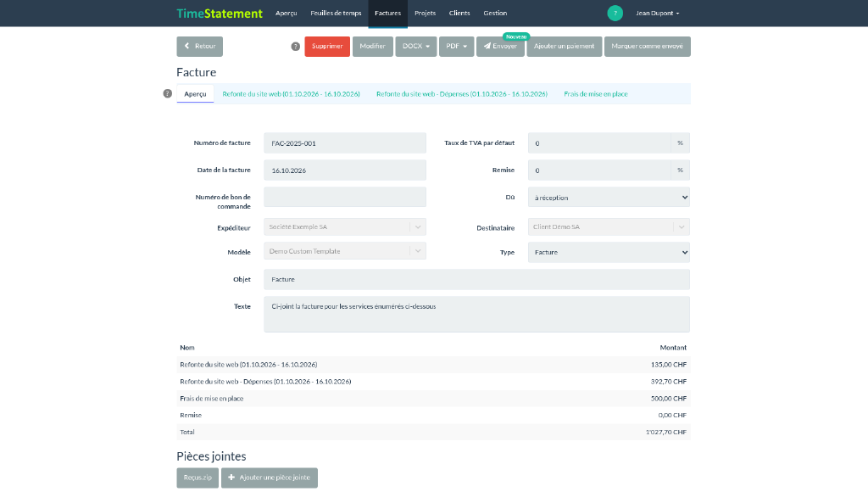Delete the invoice with Supprimer

pos(327,47)
